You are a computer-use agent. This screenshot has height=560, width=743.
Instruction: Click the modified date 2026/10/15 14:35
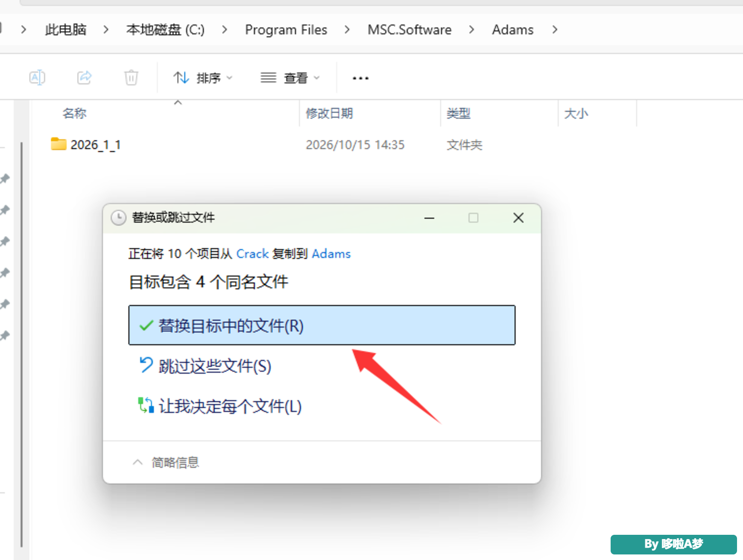355,145
